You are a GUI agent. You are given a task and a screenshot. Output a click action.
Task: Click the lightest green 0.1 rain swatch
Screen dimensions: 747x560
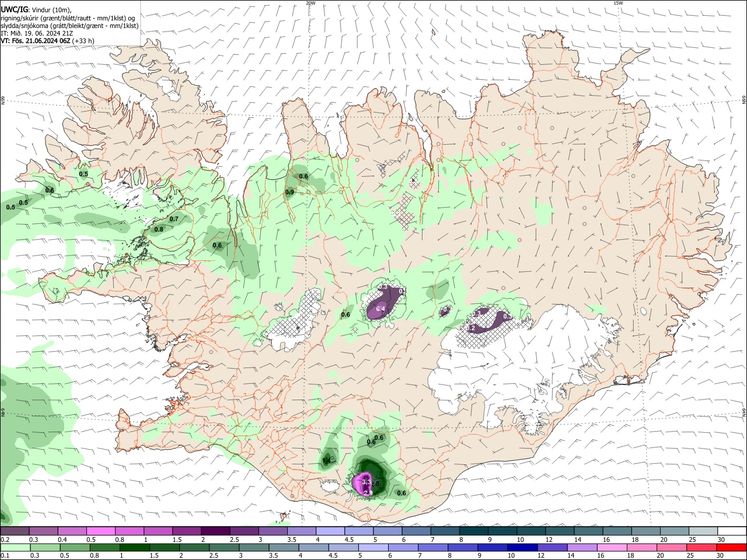pos(15,548)
